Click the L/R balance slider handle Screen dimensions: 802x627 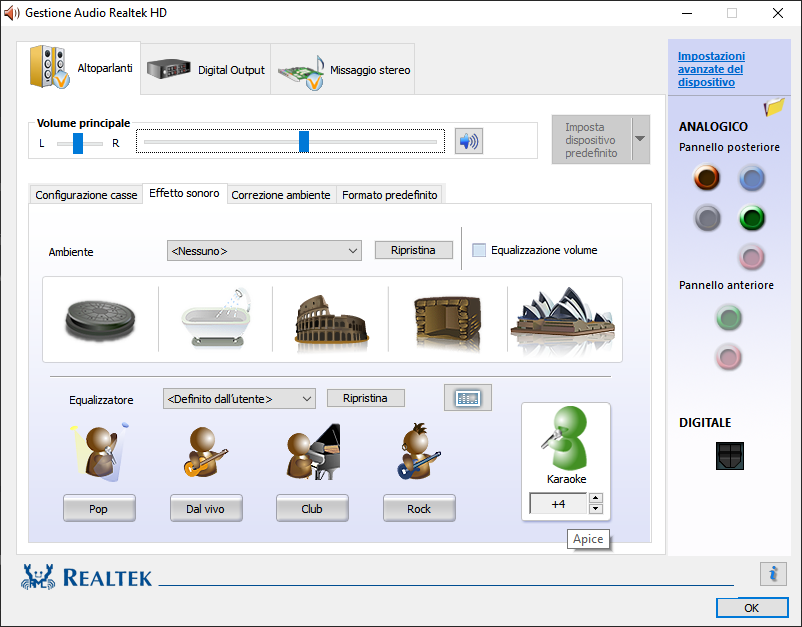pyautogui.click(x=78, y=143)
